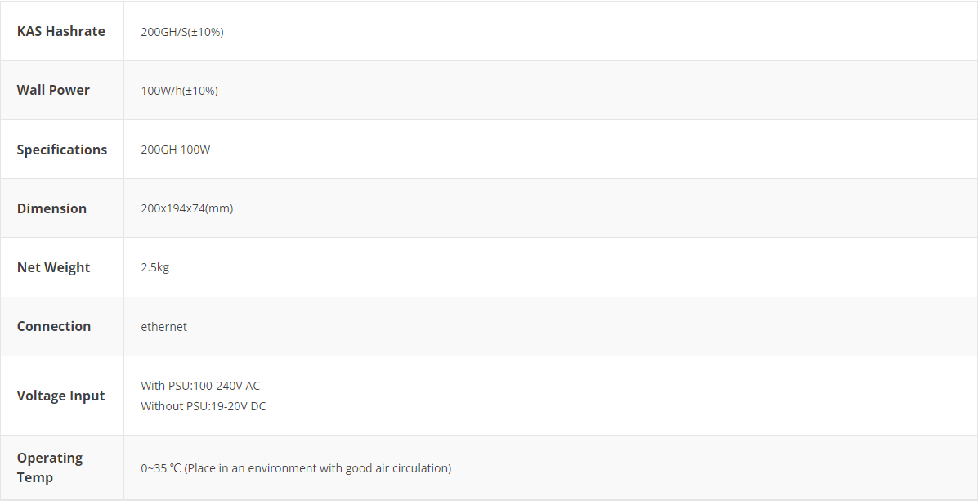This screenshot has height=501, width=980.
Task: Click the 2.5kg weight value
Action: point(155,267)
